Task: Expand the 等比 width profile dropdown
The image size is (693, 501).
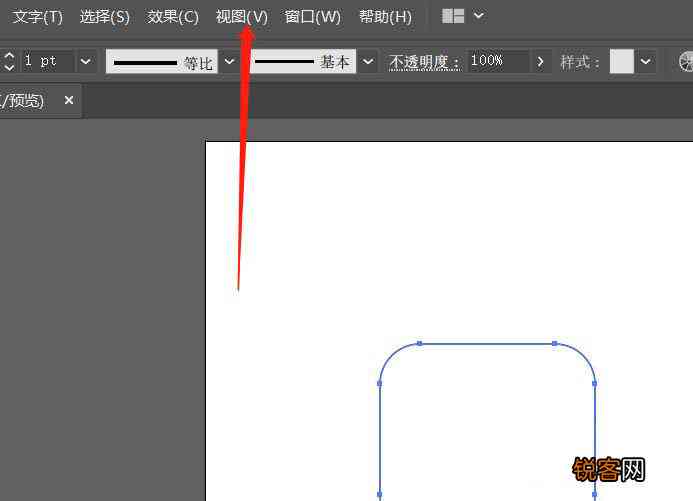Action: click(229, 61)
